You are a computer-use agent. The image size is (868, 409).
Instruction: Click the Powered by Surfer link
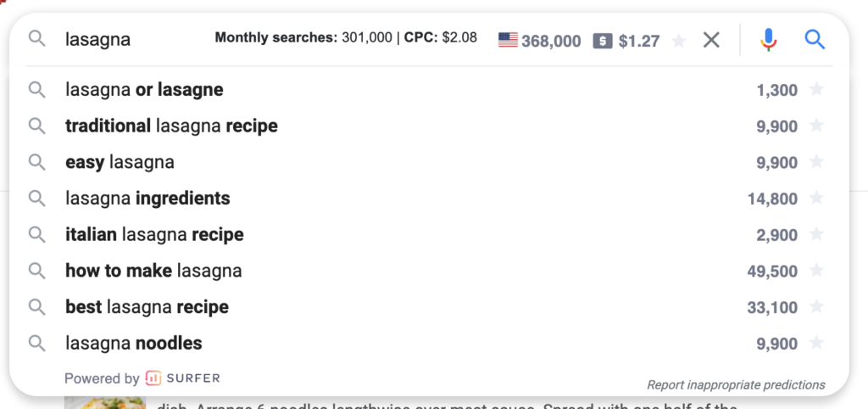142,378
